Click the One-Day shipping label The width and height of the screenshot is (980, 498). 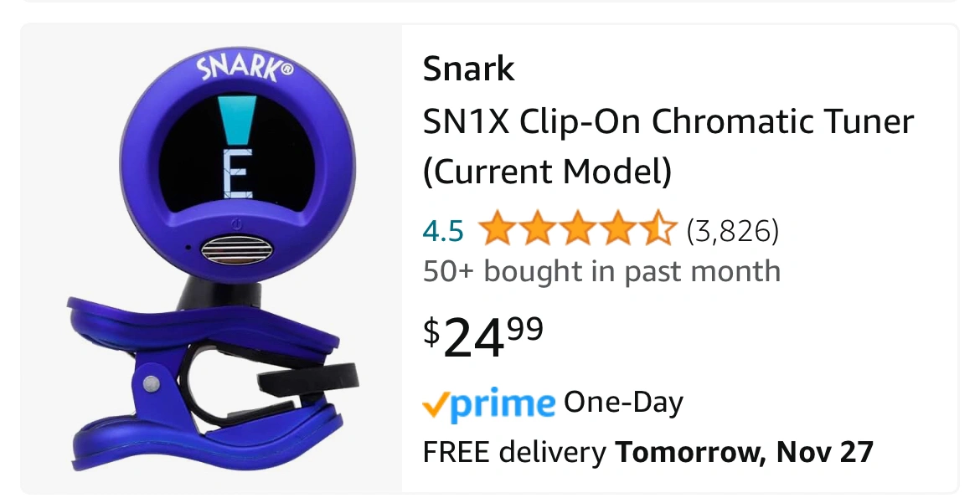[x=623, y=403]
